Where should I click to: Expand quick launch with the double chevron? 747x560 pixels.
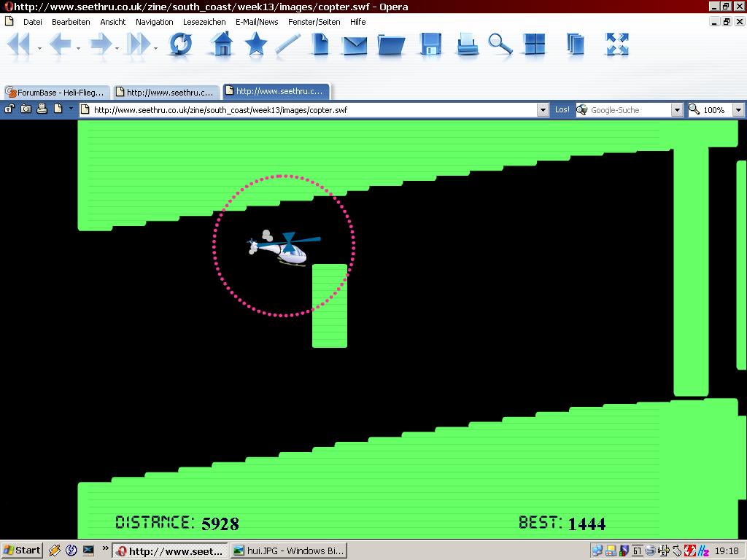[105, 548]
